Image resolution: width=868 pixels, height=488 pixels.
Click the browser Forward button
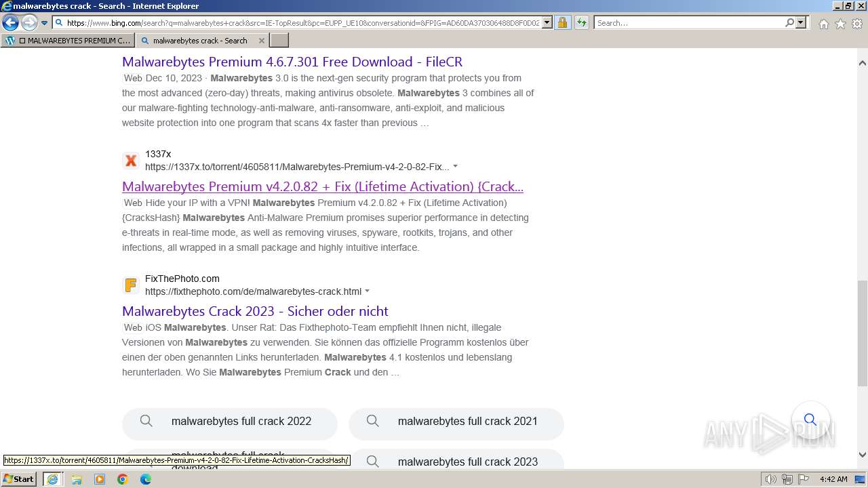[x=29, y=22]
